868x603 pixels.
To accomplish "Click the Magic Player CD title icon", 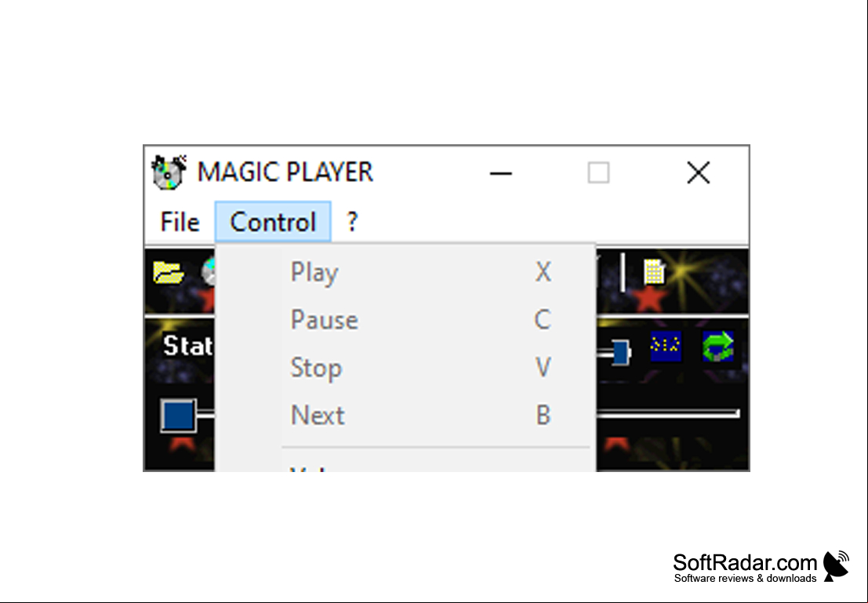I will pos(169,173).
